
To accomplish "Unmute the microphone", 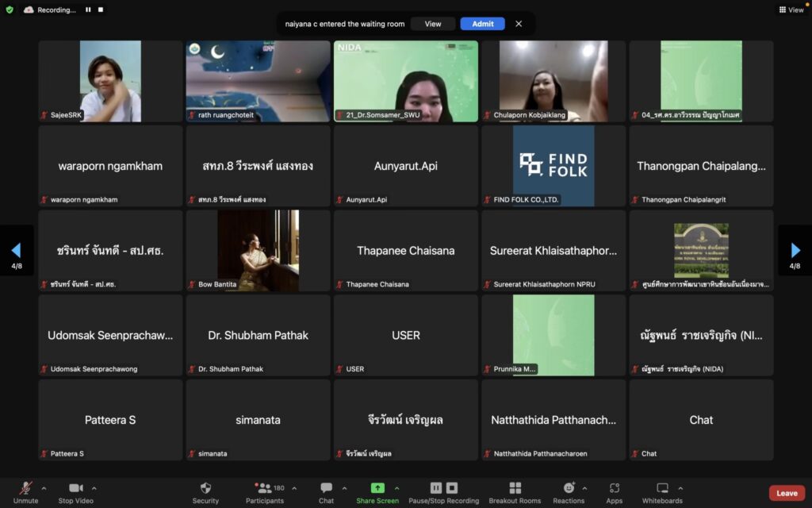I will coord(25,488).
